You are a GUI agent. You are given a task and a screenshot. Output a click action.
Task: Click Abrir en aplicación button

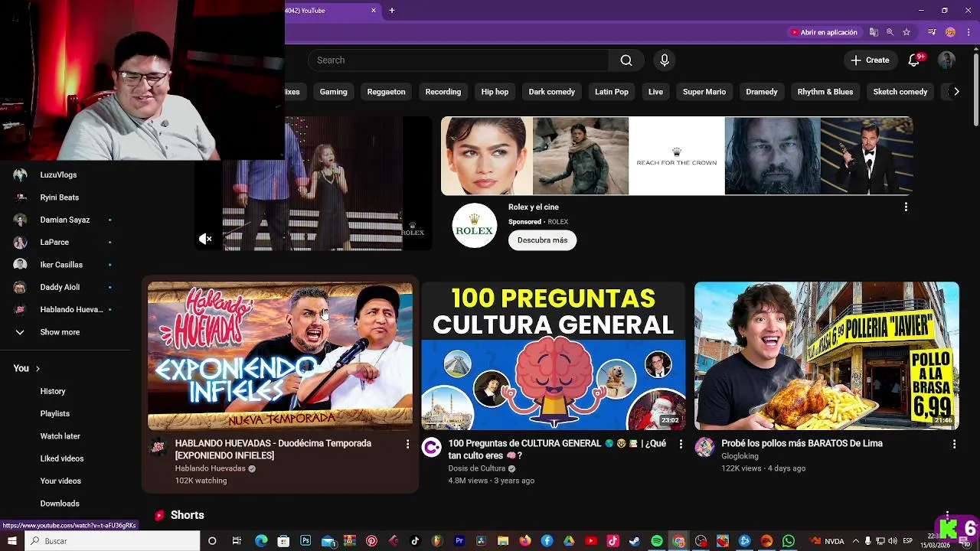pos(824,32)
